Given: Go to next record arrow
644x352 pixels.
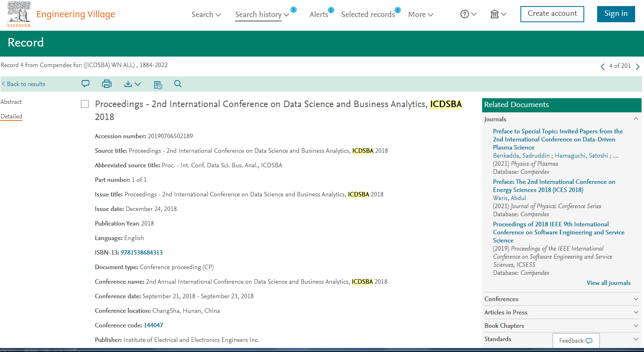Looking at the screenshot, I should [638, 66].
